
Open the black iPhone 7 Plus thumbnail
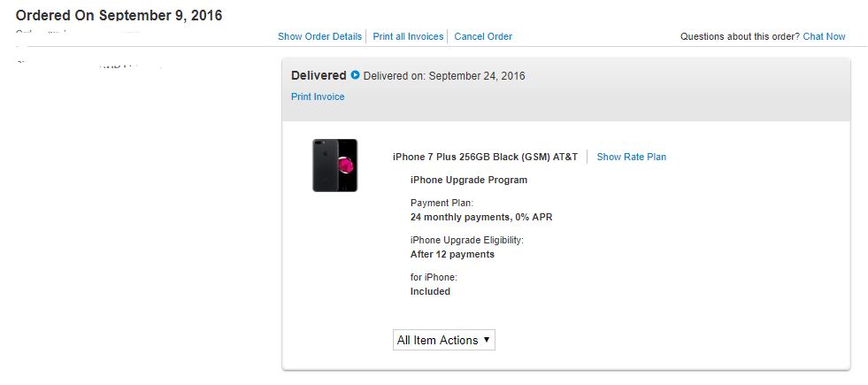334,166
